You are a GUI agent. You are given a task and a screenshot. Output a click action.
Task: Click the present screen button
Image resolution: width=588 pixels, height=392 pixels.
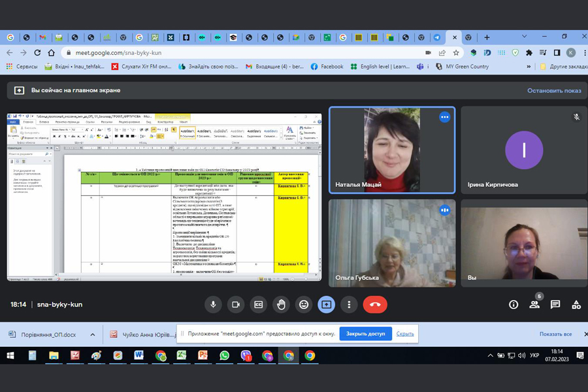327,304
